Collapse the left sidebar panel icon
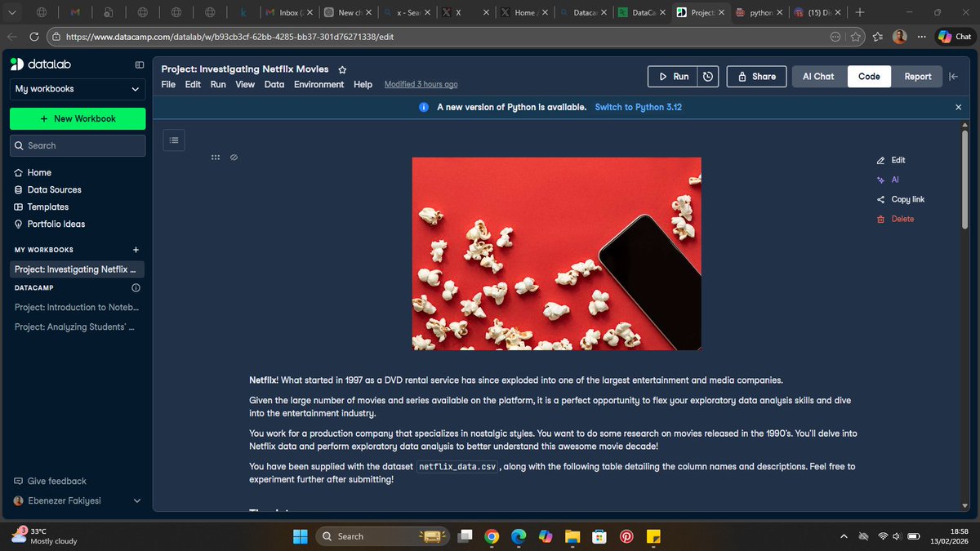Screen dimensions: 980x551 140,65
